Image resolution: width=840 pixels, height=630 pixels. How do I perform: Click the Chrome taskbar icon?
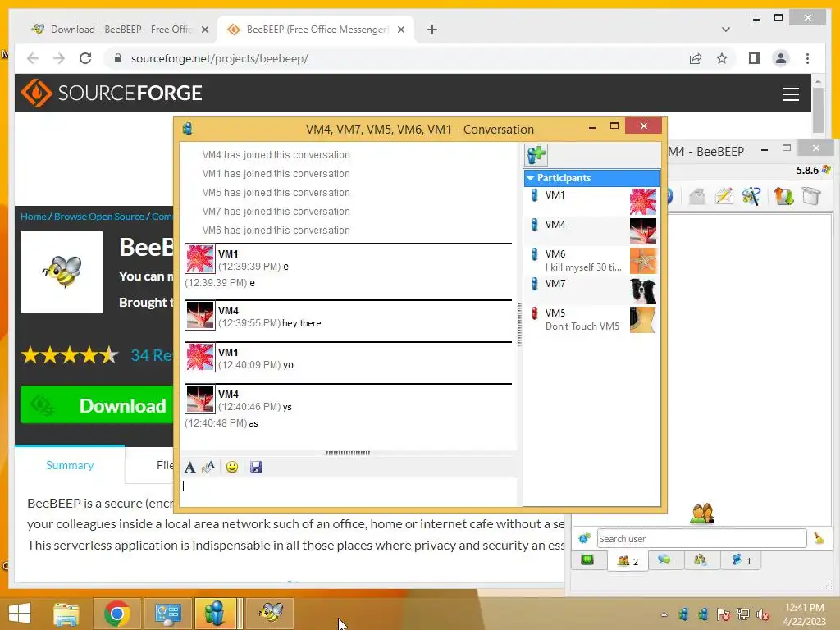pos(117,614)
